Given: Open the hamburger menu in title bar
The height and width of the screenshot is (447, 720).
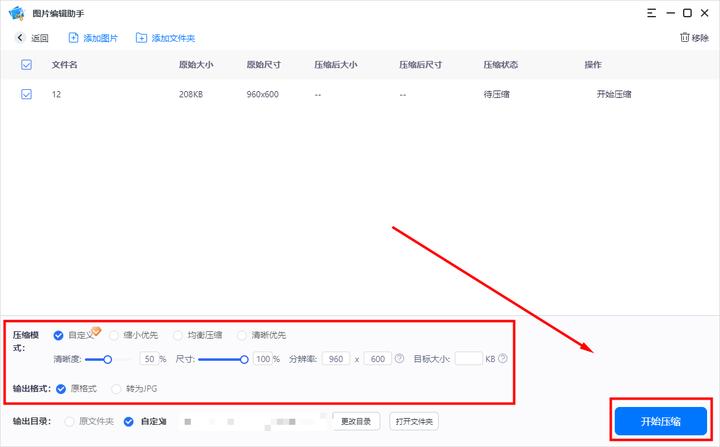Looking at the screenshot, I should pos(651,13).
